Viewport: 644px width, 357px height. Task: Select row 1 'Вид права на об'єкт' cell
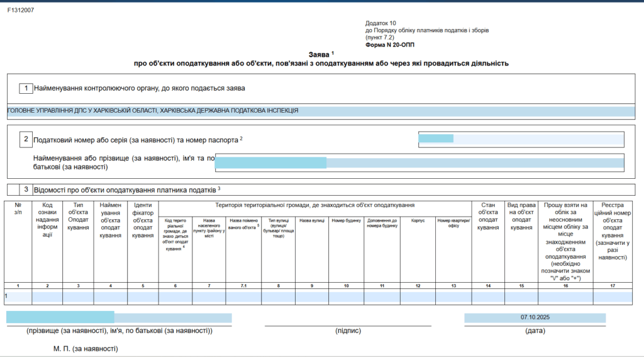coord(521,296)
